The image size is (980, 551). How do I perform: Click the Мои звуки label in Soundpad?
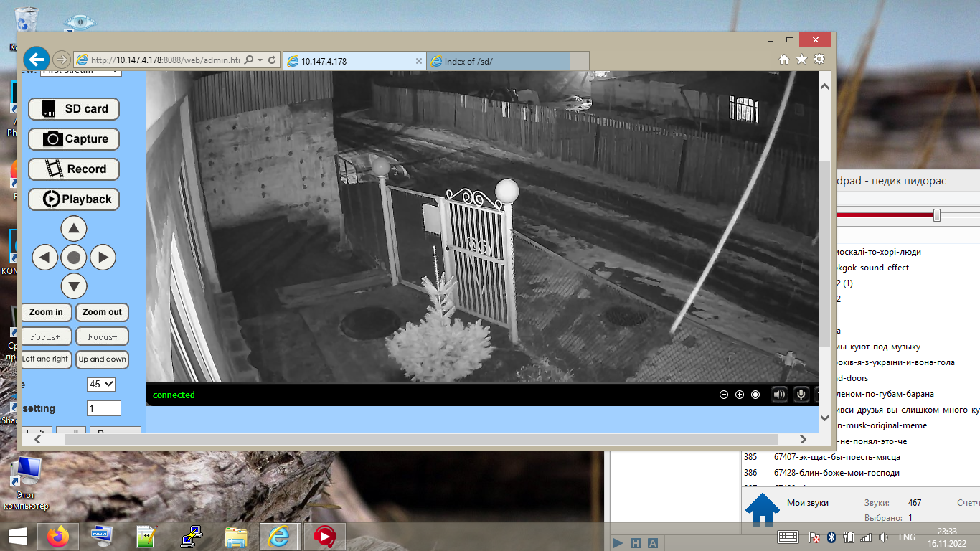point(808,503)
